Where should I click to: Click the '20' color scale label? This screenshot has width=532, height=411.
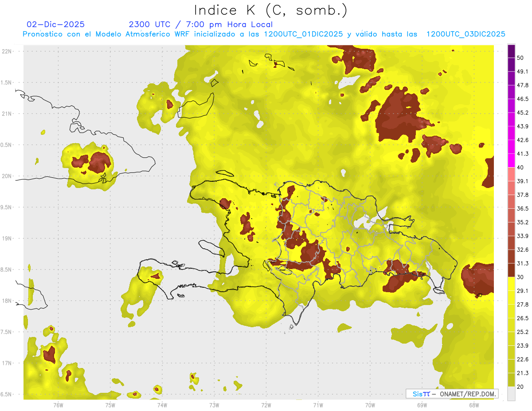[521, 387]
